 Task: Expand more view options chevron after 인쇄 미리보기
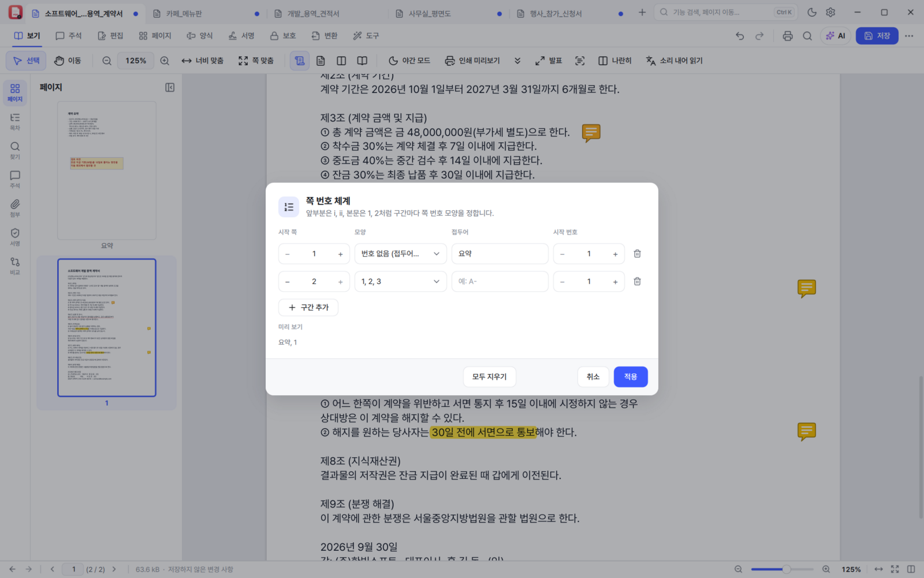[x=517, y=61]
